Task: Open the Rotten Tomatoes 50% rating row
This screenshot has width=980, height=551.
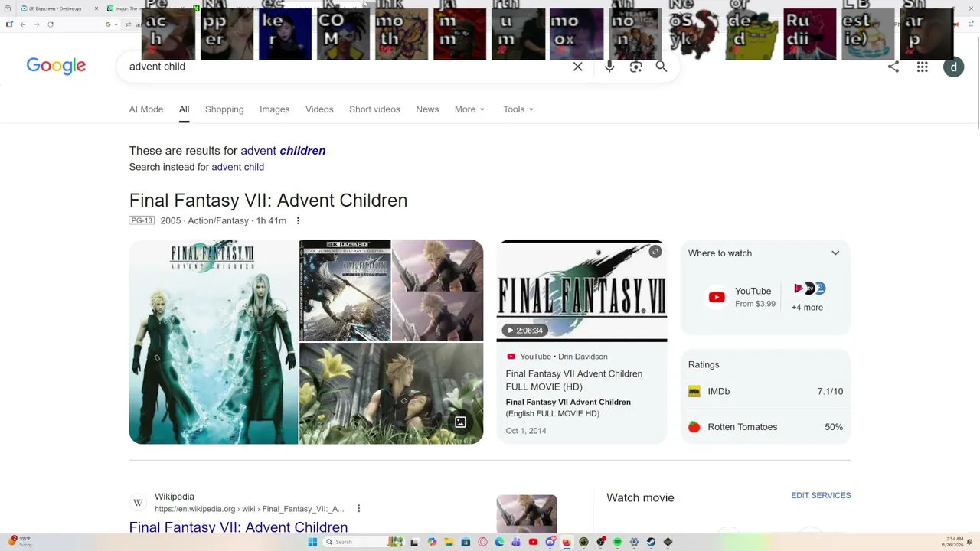Action: 766,427
